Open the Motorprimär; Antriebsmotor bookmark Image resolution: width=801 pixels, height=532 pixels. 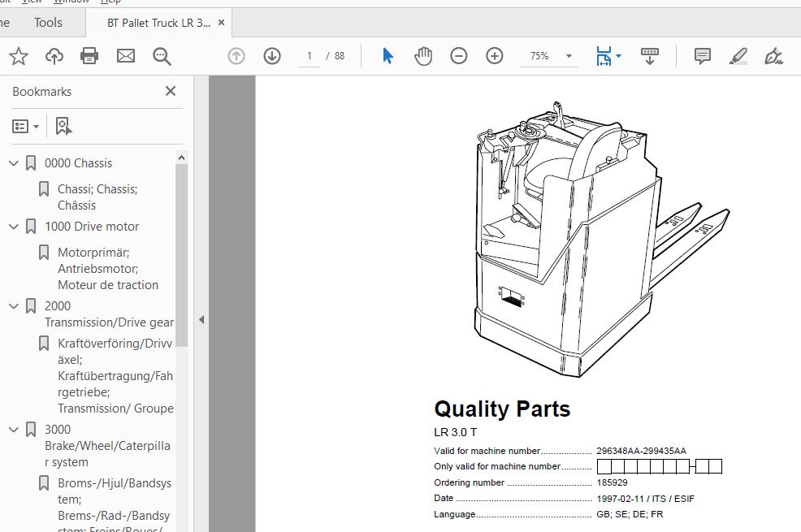click(108, 269)
